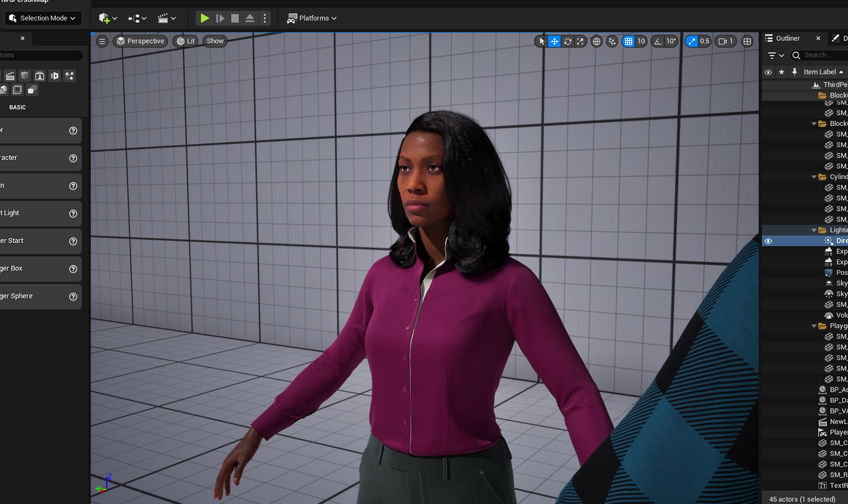This screenshot has height=504, width=848.
Task: Open viewport hamburger options menu
Action: (102, 41)
